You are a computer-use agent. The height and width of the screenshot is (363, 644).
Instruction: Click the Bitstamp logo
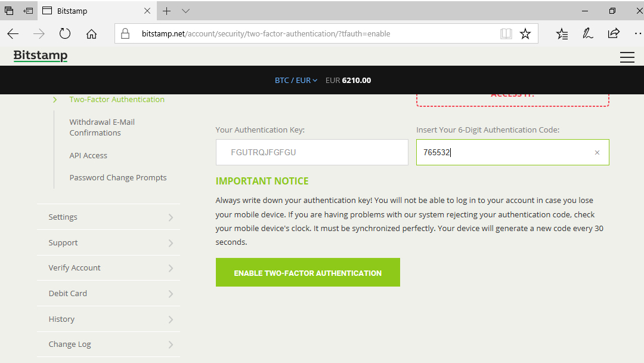(x=41, y=56)
